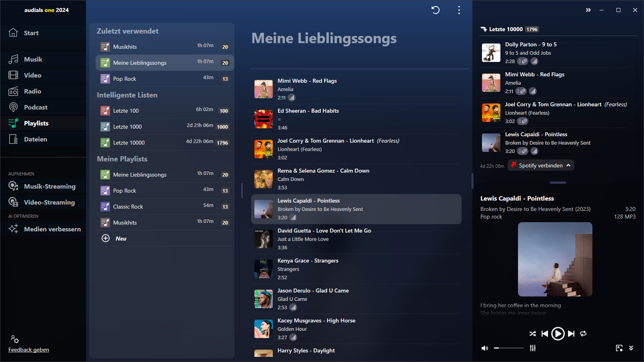
Task: Click quality badge on Kacey Musgraves row
Action: [x=293, y=338]
